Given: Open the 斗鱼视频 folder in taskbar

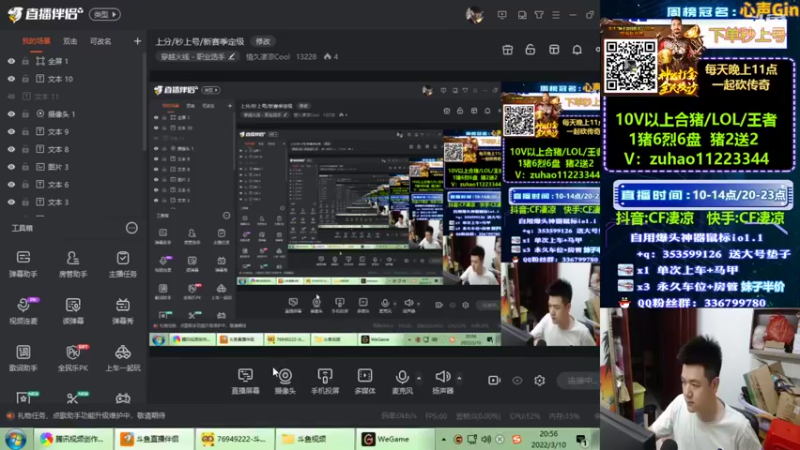Looking at the screenshot, I should coord(314,439).
